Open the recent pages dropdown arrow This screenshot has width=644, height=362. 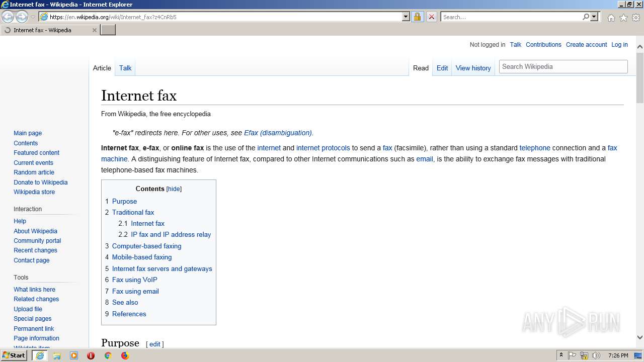[x=33, y=17]
